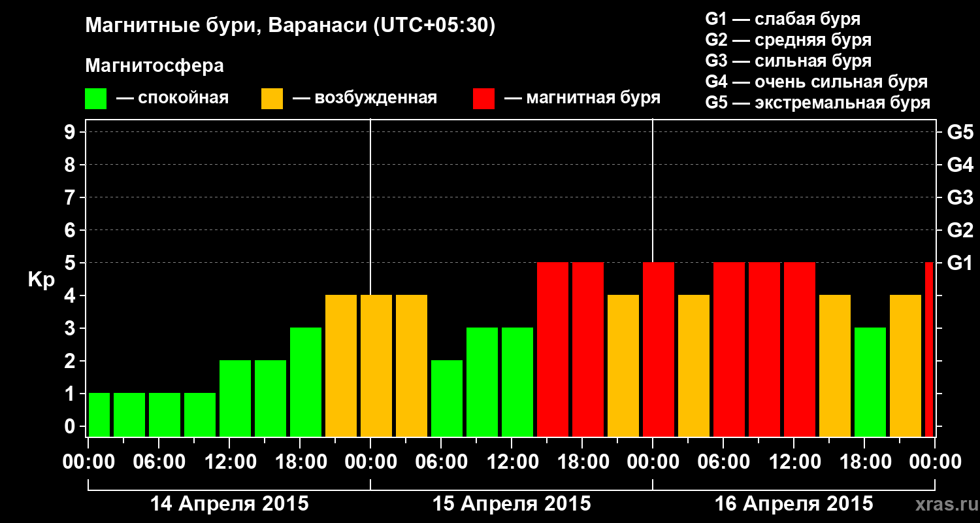Click the green "спокойная" legend swatch
The image size is (980, 523).
(x=95, y=99)
